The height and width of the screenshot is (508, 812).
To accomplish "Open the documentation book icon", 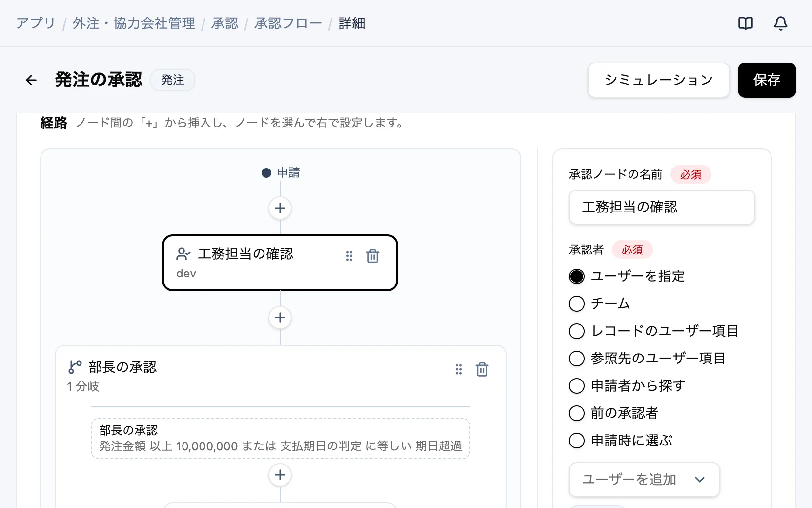I will coord(746,23).
